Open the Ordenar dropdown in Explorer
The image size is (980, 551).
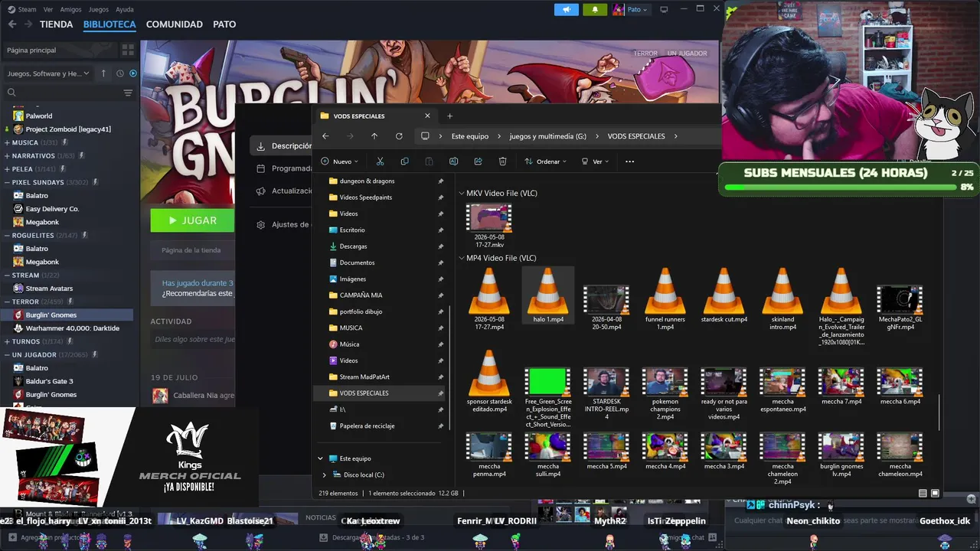pos(545,161)
